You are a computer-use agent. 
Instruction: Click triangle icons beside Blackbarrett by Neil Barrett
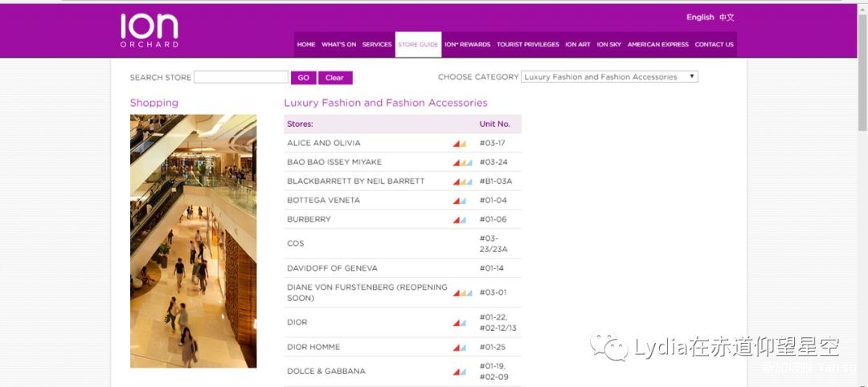click(462, 181)
